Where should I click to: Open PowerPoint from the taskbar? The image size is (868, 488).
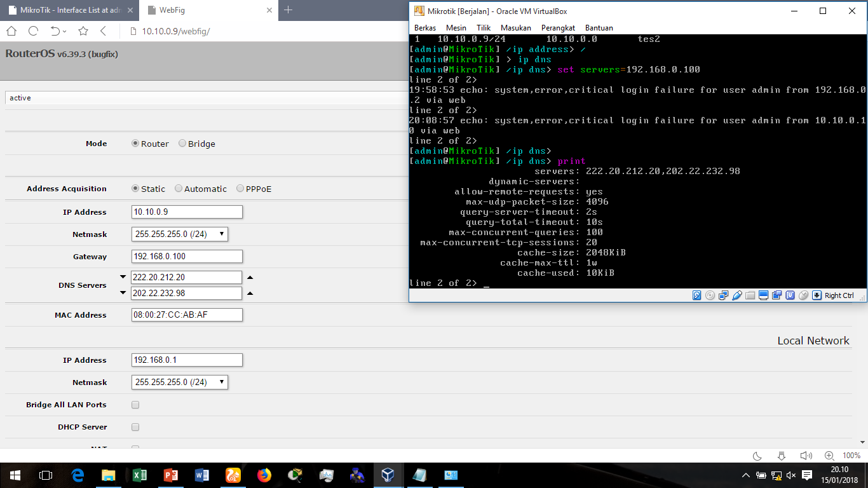click(171, 475)
